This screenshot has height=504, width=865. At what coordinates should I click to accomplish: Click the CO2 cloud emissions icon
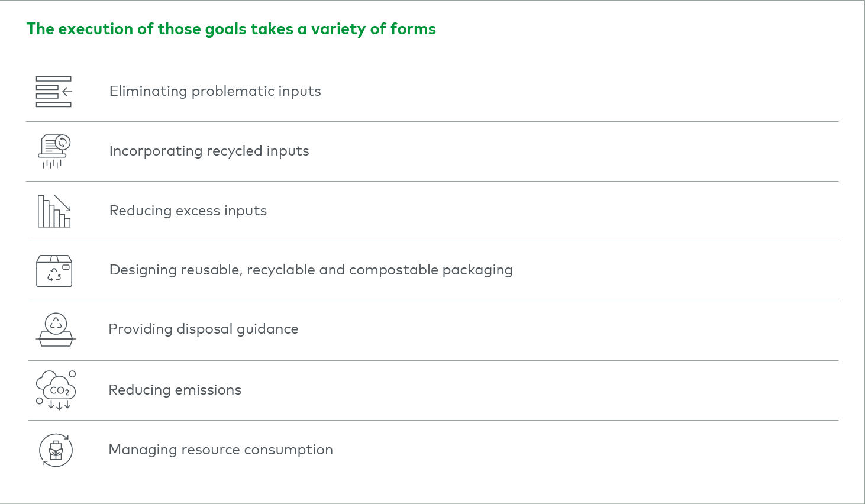[x=56, y=390]
